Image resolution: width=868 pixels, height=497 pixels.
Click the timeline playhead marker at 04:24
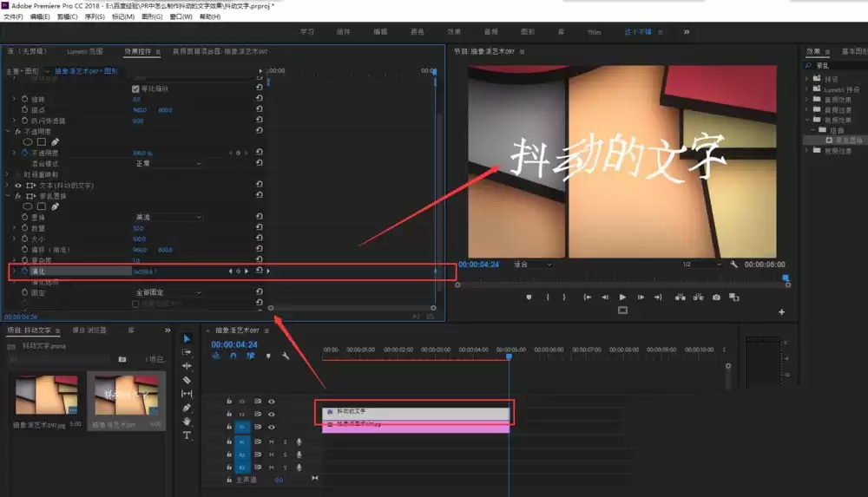(x=509, y=356)
